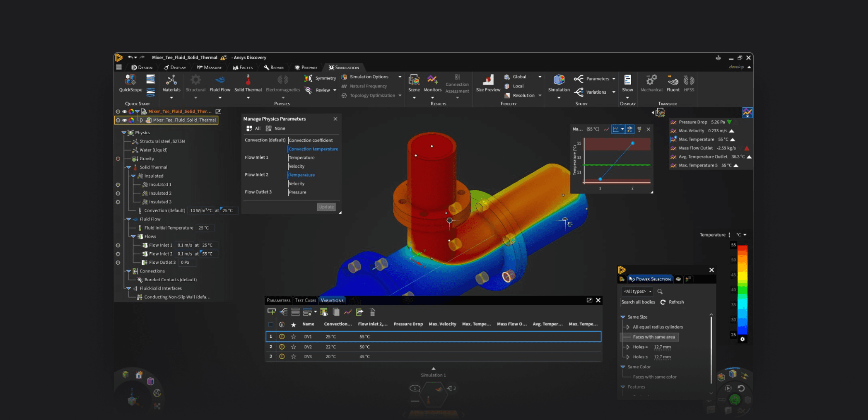Viewport: 868px width, 420px height.
Task: Collapse the Fluid Flow tree node
Action: tap(128, 219)
